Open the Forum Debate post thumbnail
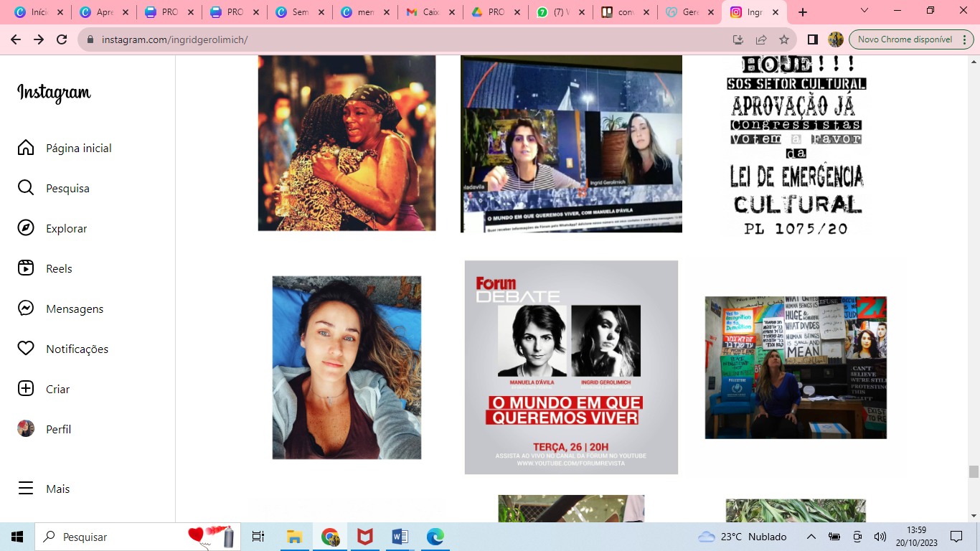Screen dimensions: 980x551 pos(571,367)
